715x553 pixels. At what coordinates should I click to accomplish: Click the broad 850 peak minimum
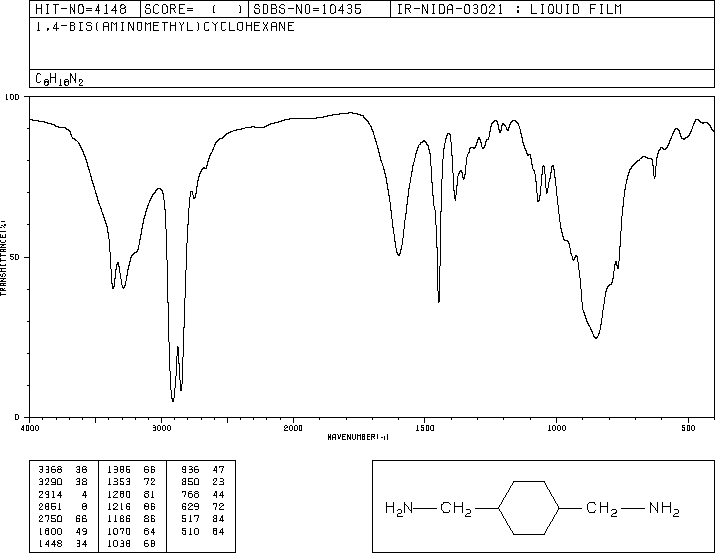coord(596,338)
